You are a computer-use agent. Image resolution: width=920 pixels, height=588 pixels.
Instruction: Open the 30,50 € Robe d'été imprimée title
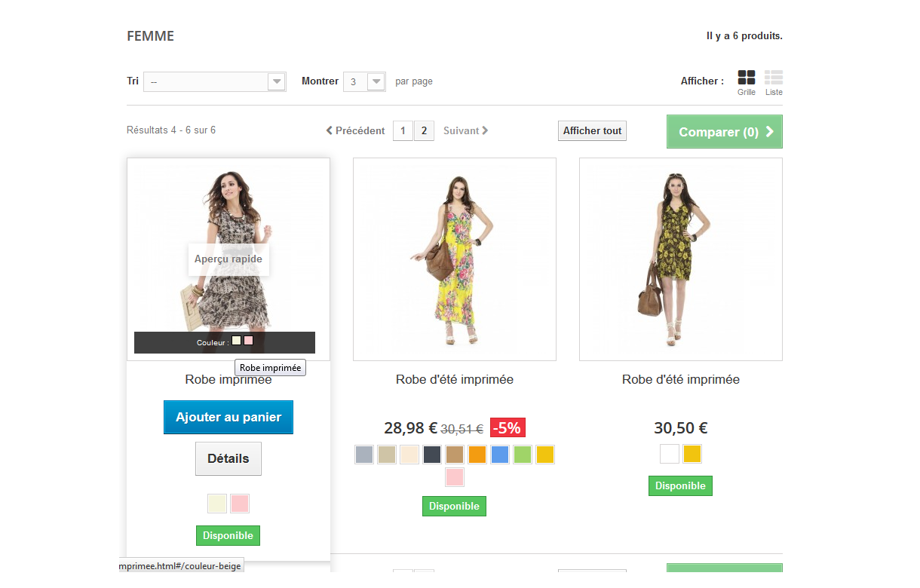(x=681, y=380)
